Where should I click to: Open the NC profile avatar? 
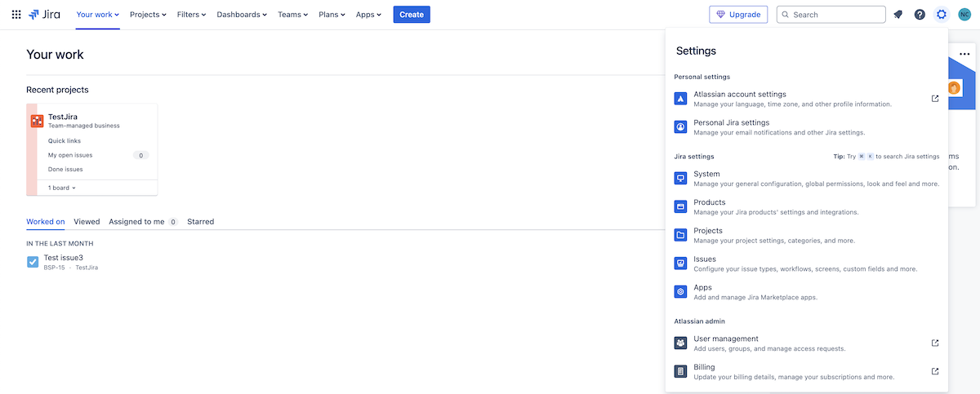[x=964, y=15]
